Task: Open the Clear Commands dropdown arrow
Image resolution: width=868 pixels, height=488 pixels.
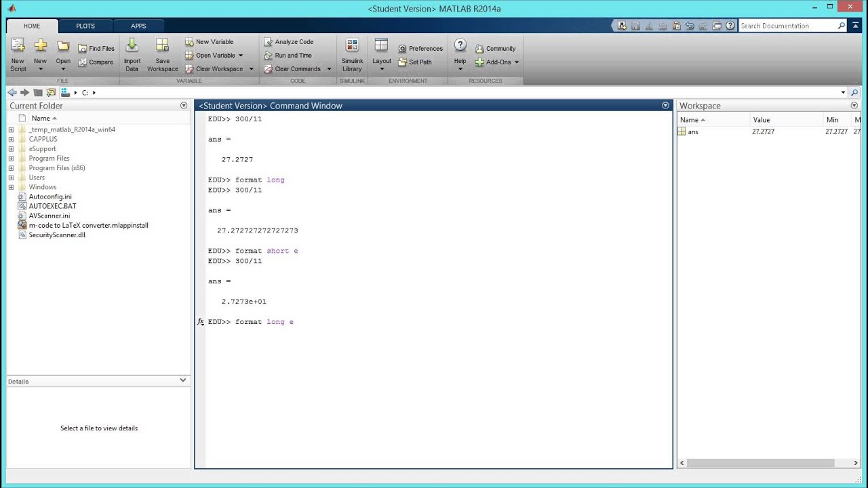Action: coord(329,69)
